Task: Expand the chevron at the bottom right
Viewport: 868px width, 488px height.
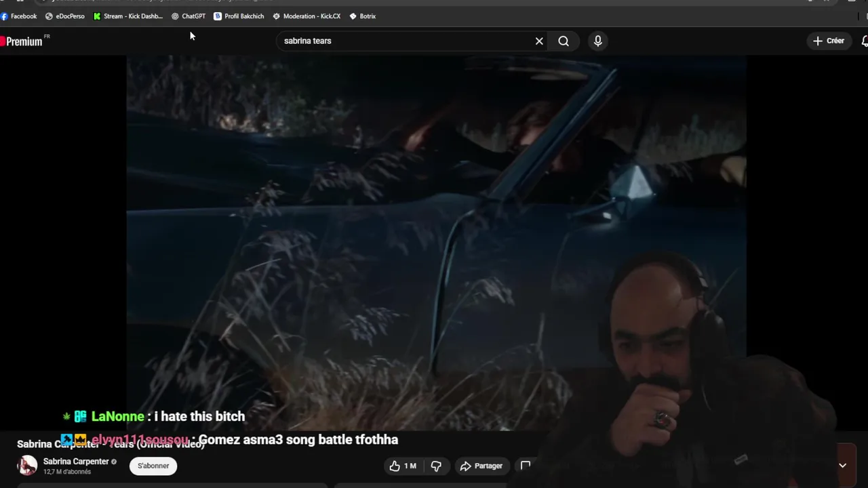Action: tap(842, 466)
